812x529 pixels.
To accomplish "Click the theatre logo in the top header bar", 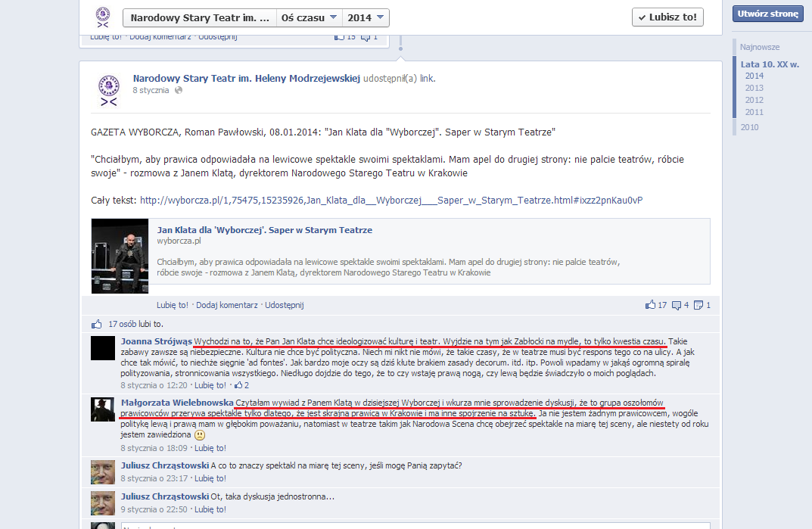I will point(103,17).
